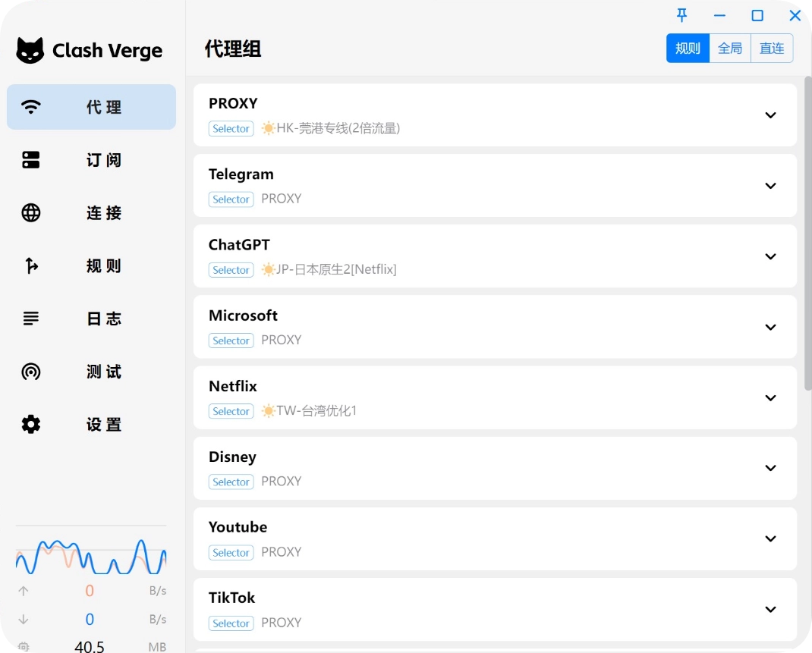Screen dimensions: 812x653
Task: Switch to 规则 rule mode
Action: click(x=688, y=49)
